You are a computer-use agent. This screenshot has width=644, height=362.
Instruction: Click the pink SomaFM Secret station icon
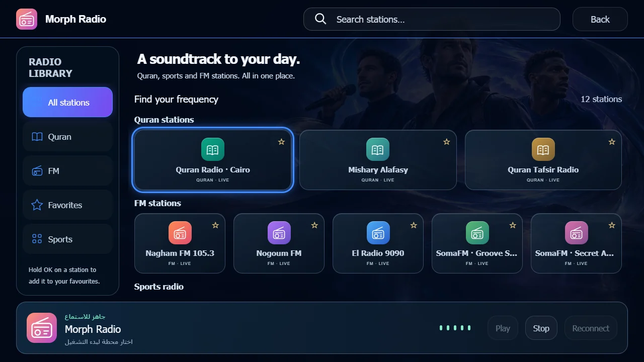pos(577,233)
